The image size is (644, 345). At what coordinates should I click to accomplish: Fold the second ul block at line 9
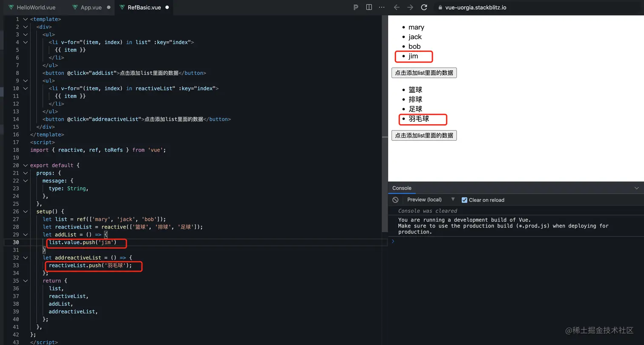point(26,80)
